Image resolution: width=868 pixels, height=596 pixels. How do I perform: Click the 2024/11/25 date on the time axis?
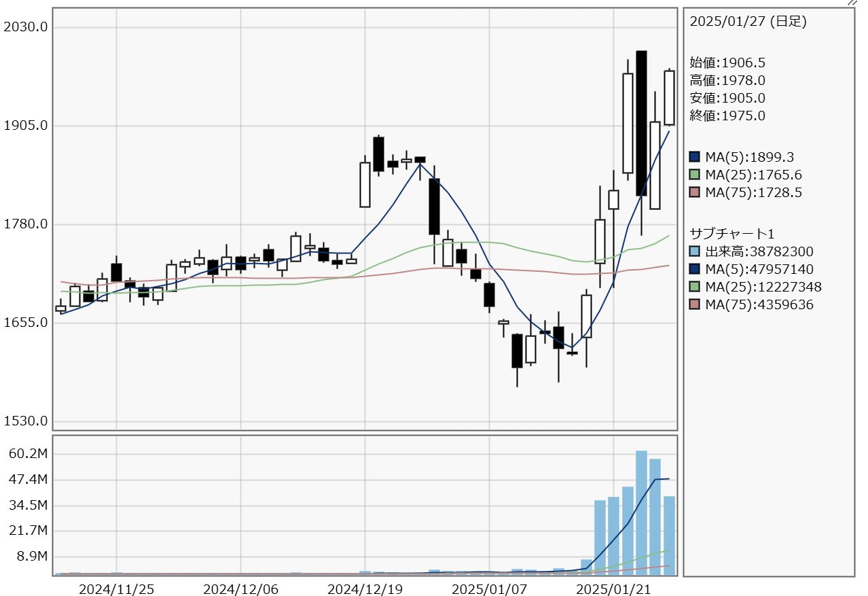click(116, 589)
